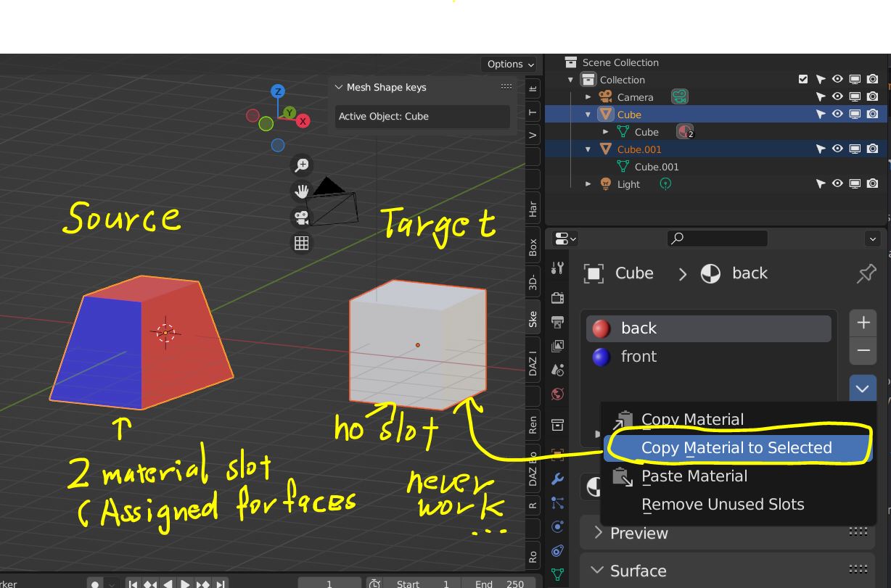
Task: Click the pan view hand icon
Action: coord(301,191)
